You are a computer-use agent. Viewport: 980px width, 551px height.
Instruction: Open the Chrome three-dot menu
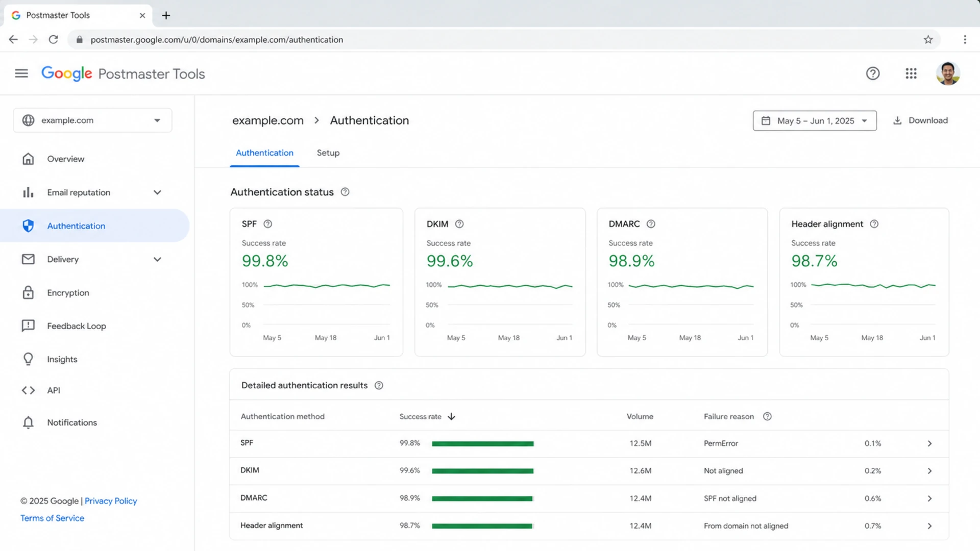[965, 39]
